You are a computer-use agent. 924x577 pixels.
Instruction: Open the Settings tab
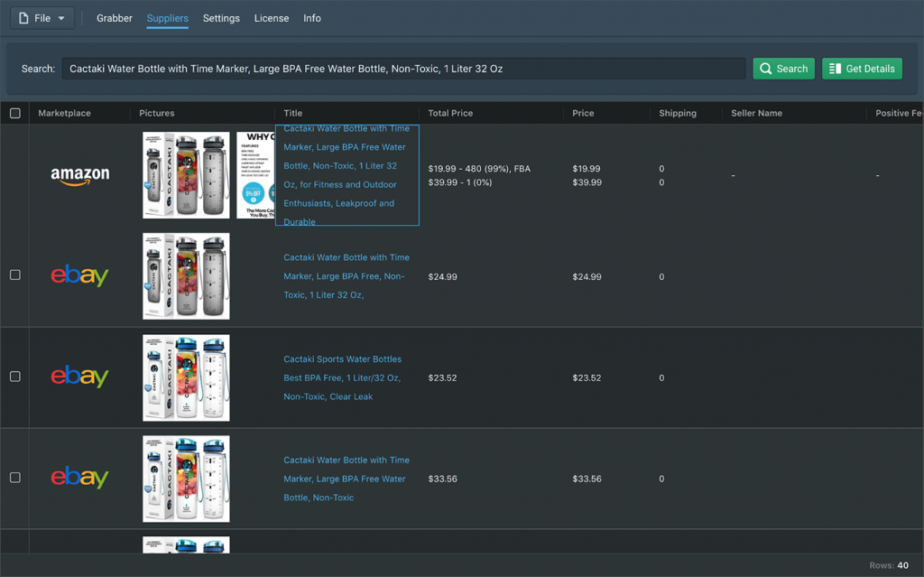click(x=221, y=18)
